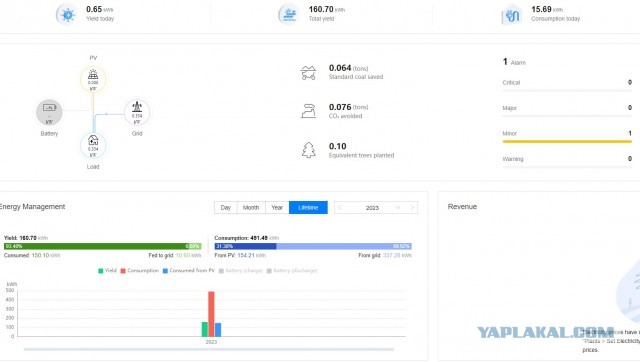Screen dimensions: 640x362
Task: Click the 0.10 equivalent trees value
Action: point(338,146)
